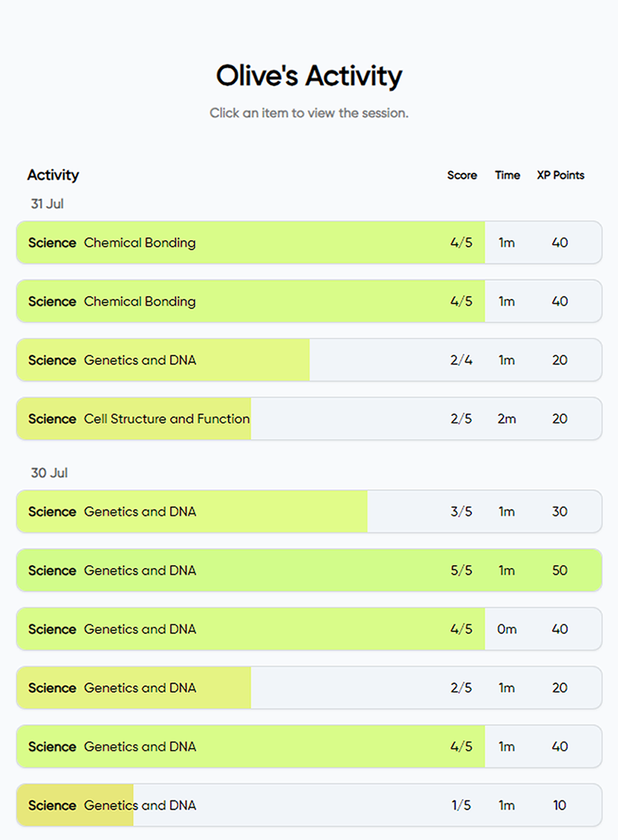This screenshot has height=840, width=618.
Task: View the Genetics and DNA session scored 1/5
Action: 308,806
